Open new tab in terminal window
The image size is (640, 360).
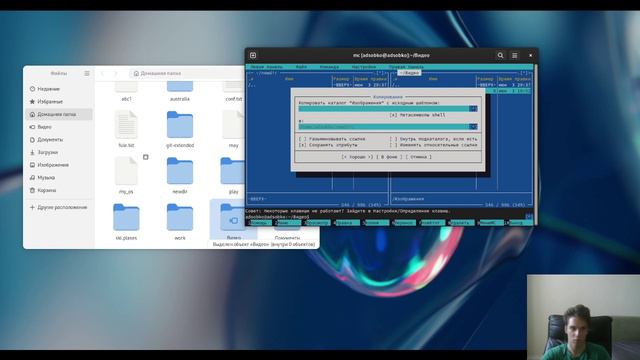253,55
